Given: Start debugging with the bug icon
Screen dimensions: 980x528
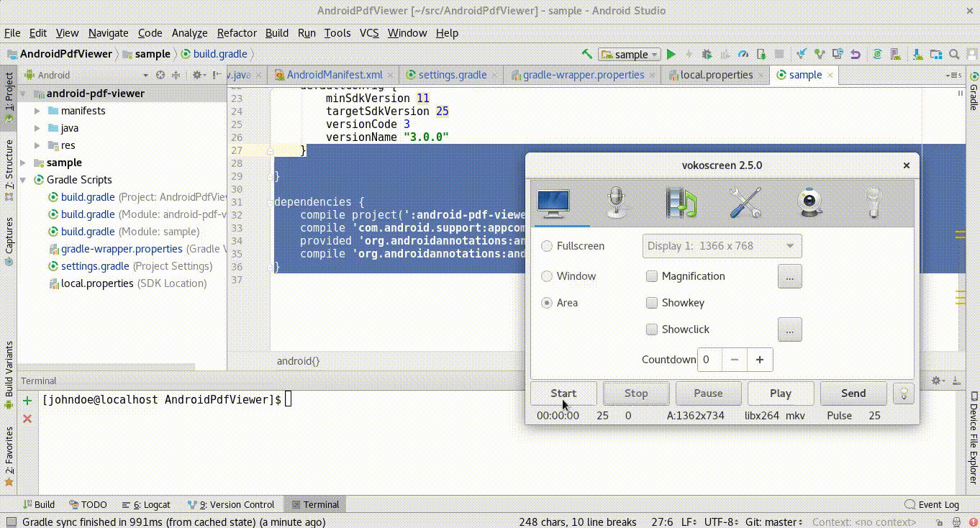Looking at the screenshot, I should point(707,54).
